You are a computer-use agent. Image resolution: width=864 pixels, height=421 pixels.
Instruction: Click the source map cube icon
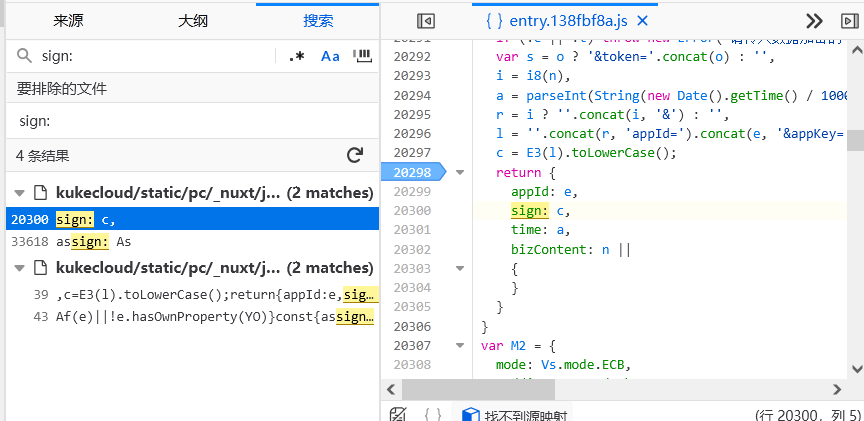(x=469, y=413)
